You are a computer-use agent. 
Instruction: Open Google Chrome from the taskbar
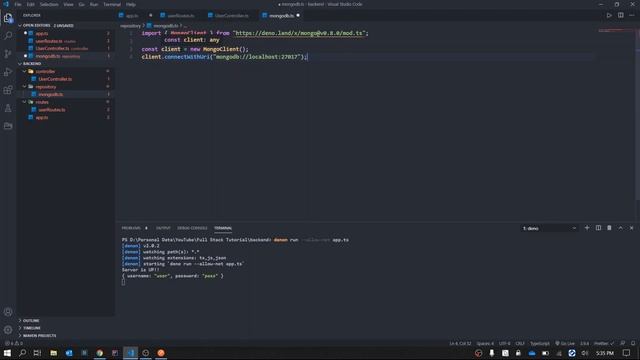click(x=100, y=353)
